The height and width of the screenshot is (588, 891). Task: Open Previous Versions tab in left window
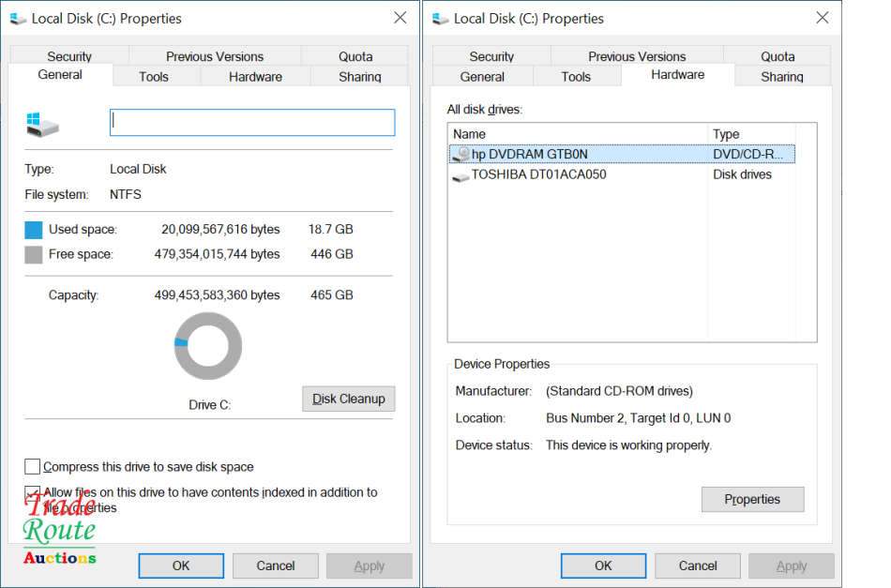coord(215,56)
